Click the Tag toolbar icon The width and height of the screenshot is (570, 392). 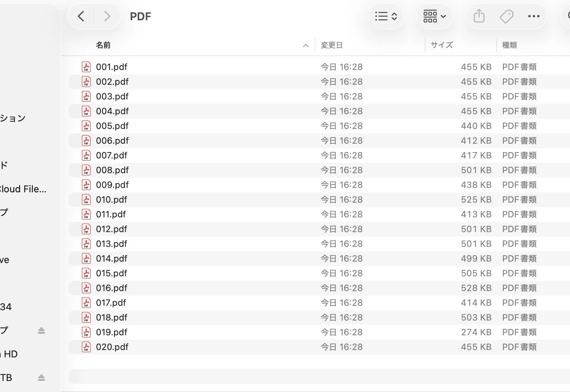(506, 16)
